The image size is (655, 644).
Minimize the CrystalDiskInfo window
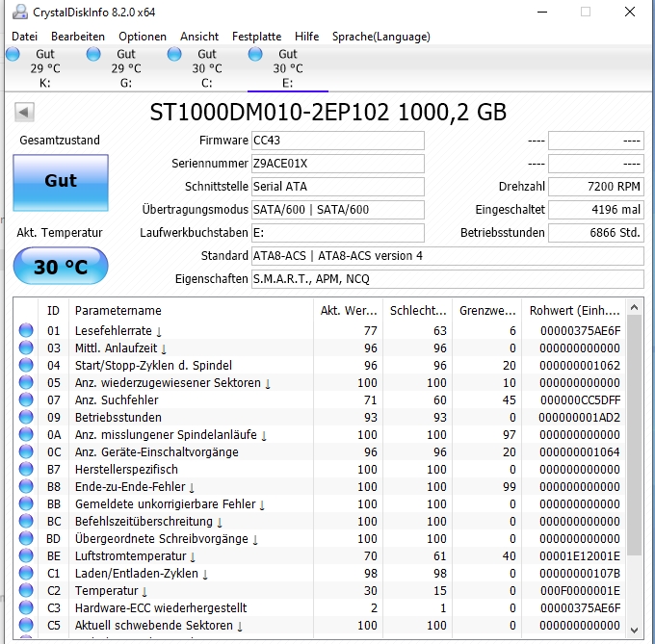(542, 13)
